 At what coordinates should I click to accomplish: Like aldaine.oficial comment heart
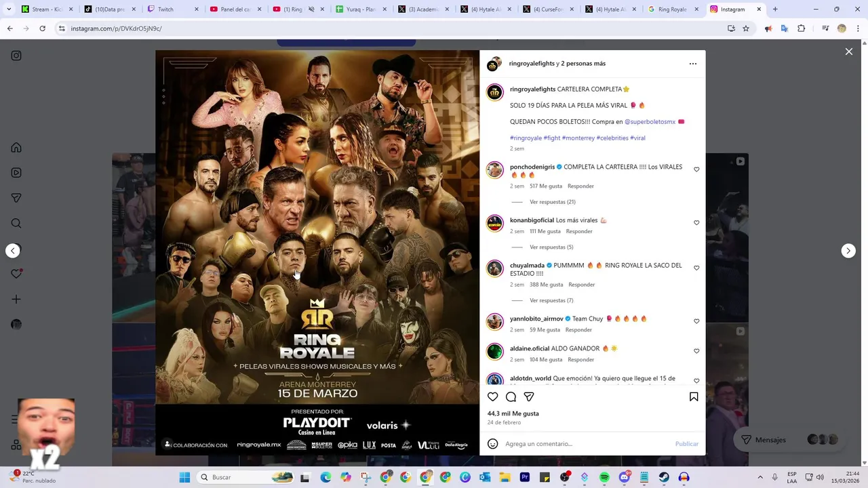tap(696, 351)
